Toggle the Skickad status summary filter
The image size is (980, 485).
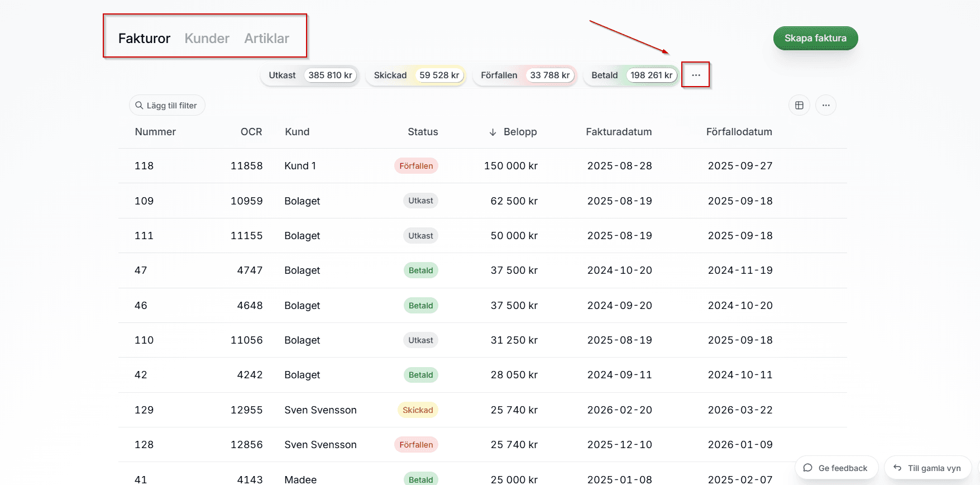click(416, 75)
